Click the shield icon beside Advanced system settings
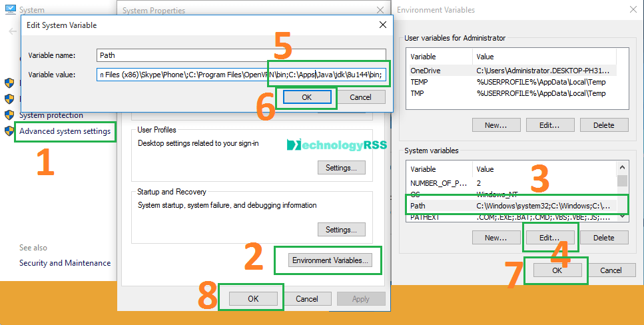Image resolution: width=644 pixels, height=325 pixels. (x=9, y=131)
